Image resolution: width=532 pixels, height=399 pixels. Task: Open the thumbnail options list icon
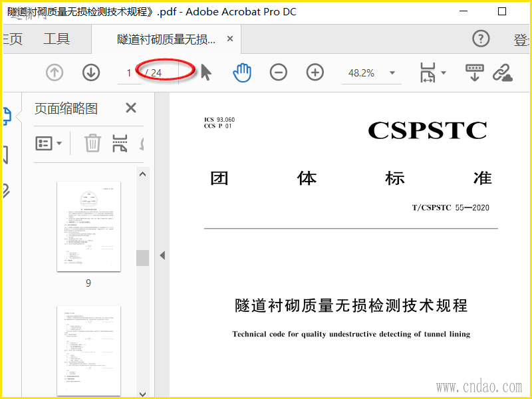[44, 144]
